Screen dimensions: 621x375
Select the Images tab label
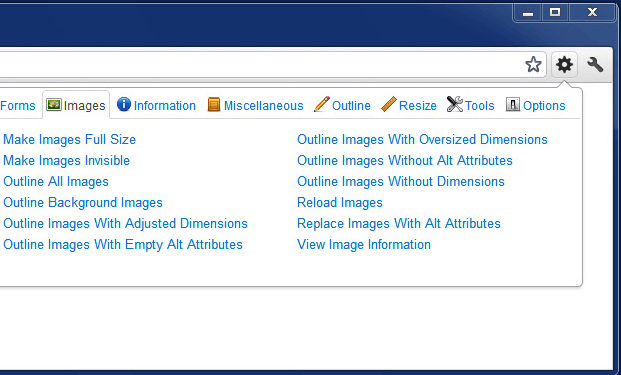(x=84, y=106)
